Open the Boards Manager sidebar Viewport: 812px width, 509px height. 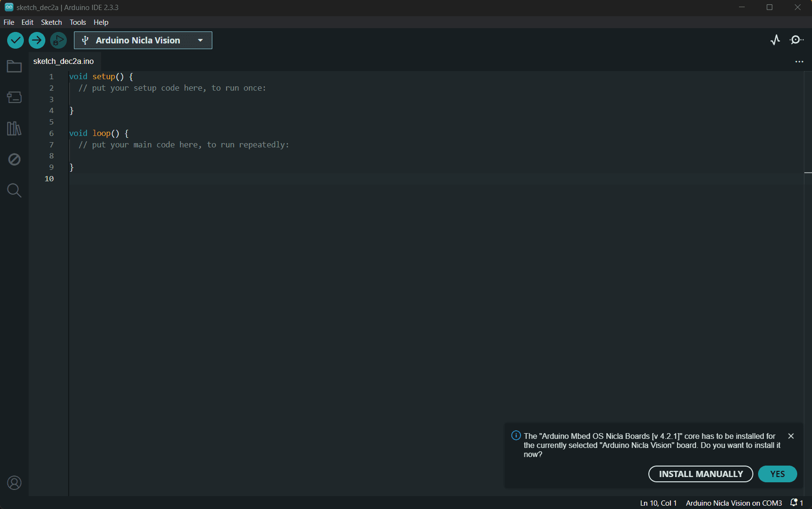(x=14, y=97)
